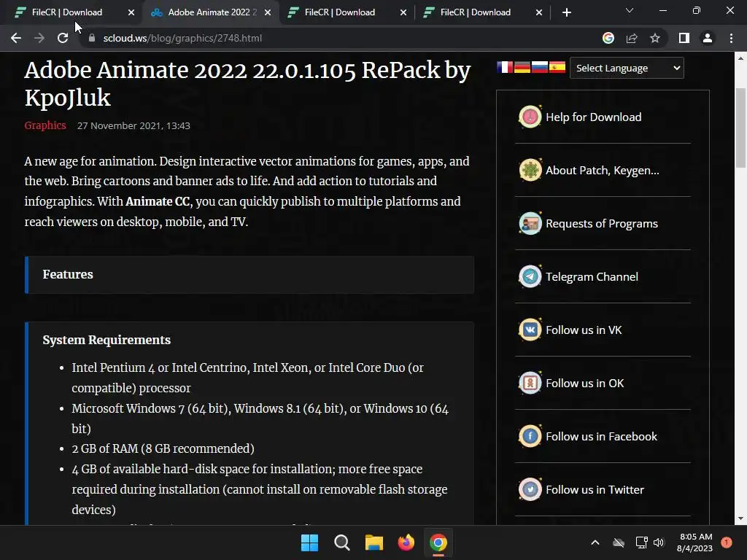Open the browser side panel

[x=684, y=38]
